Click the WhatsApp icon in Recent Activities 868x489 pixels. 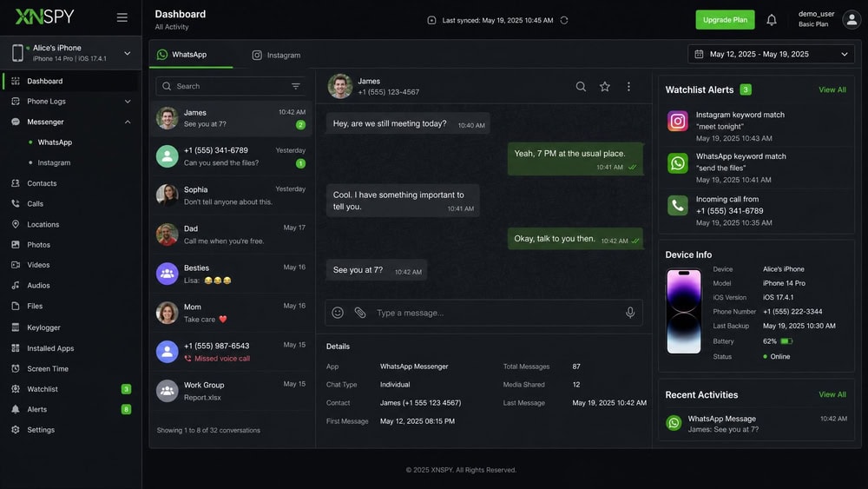point(674,423)
